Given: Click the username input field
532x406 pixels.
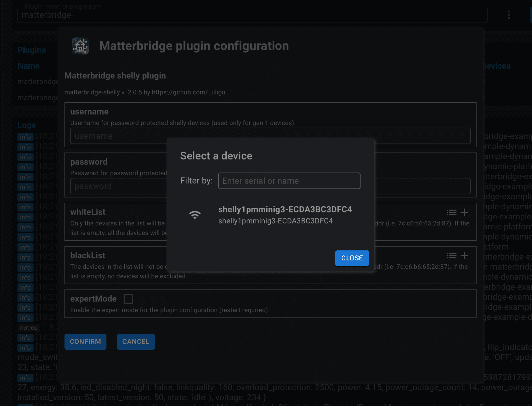Looking at the screenshot, I should coord(270,136).
